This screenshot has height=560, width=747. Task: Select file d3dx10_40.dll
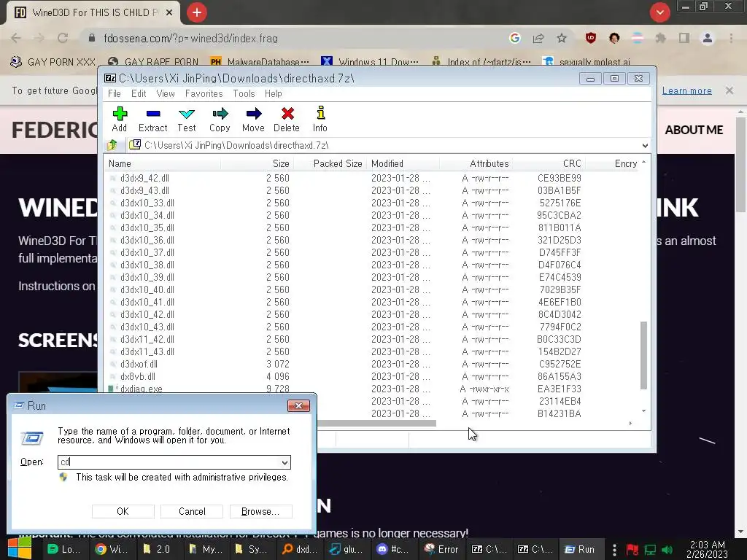click(147, 289)
